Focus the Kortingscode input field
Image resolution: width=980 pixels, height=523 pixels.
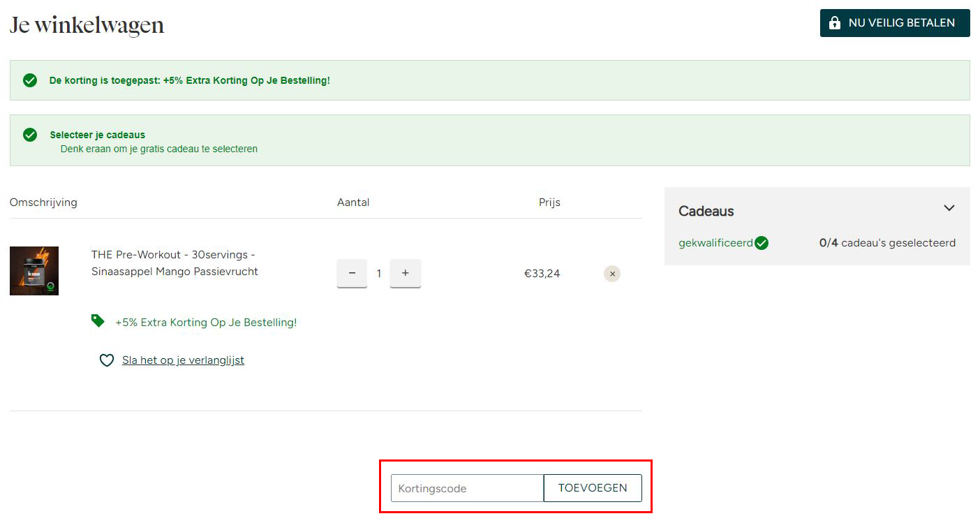[466, 488]
